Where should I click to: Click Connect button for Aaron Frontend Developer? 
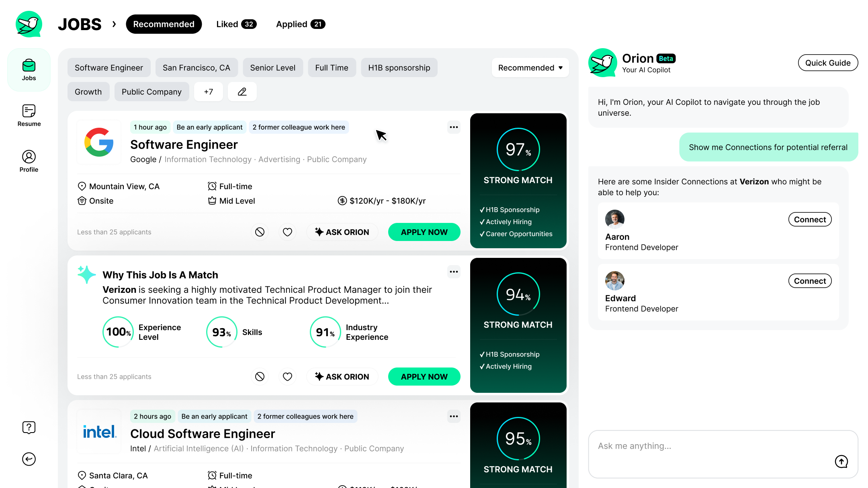click(809, 219)
